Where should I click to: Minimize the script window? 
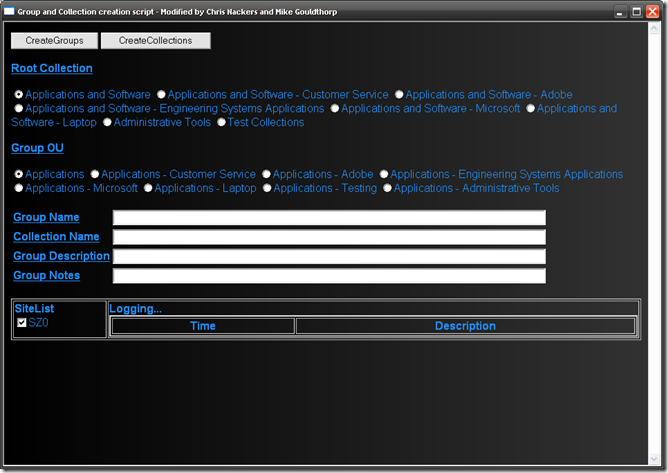click(620, 12)
